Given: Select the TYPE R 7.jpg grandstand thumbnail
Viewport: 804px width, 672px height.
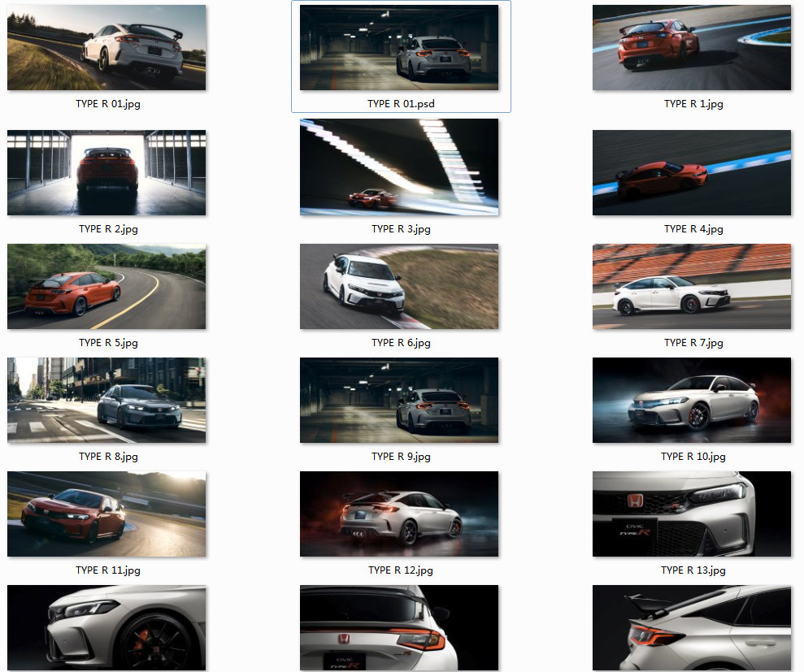Looking at the screenshot, I should tap(692, 286).
